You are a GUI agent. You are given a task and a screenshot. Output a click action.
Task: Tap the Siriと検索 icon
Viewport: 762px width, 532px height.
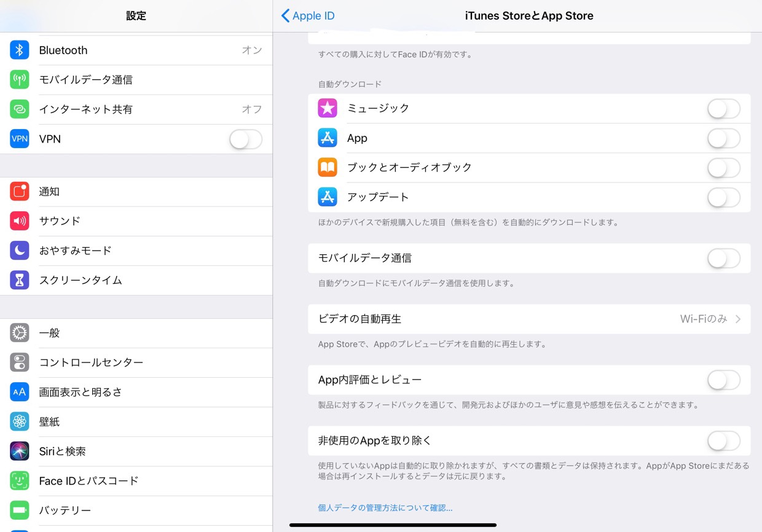(x=20, y=451)
